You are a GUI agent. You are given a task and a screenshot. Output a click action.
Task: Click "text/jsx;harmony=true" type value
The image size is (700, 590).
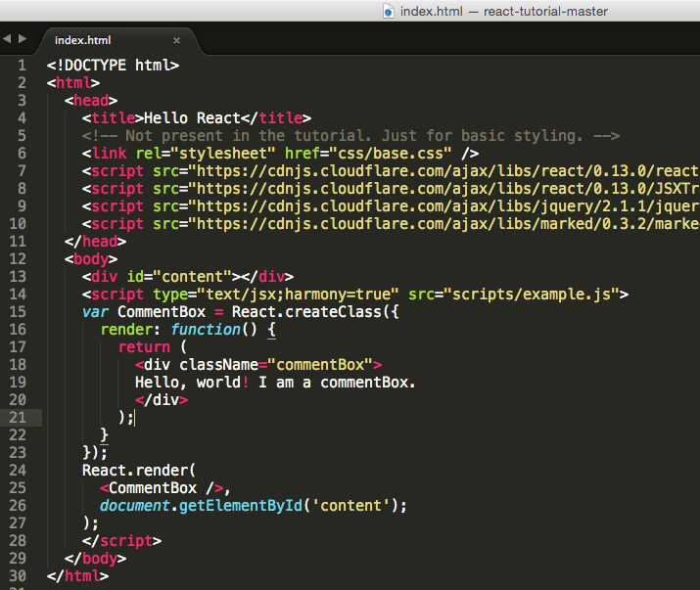click(298, 295)
